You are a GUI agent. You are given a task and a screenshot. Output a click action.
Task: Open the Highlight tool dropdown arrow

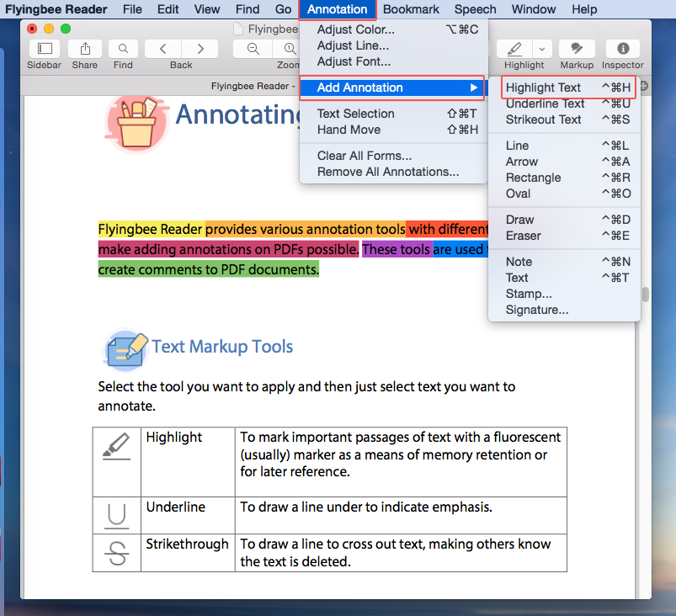[x=542, y=49]
